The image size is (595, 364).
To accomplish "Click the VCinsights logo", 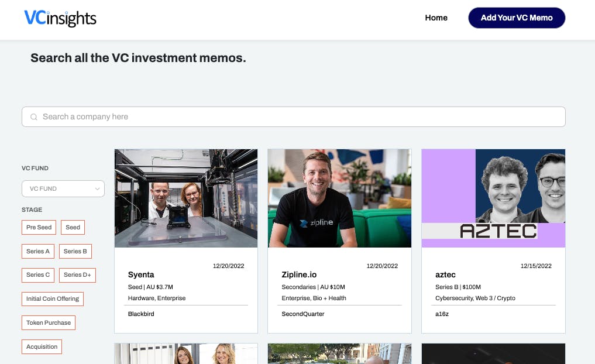I will tap(60, 18).
